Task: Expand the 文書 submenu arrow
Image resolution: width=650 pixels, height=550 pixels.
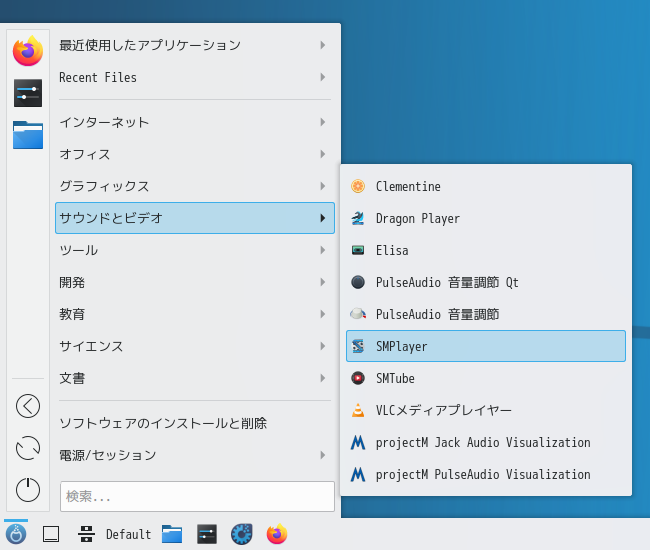Action: pyautogui.click(x=323, y=378)
